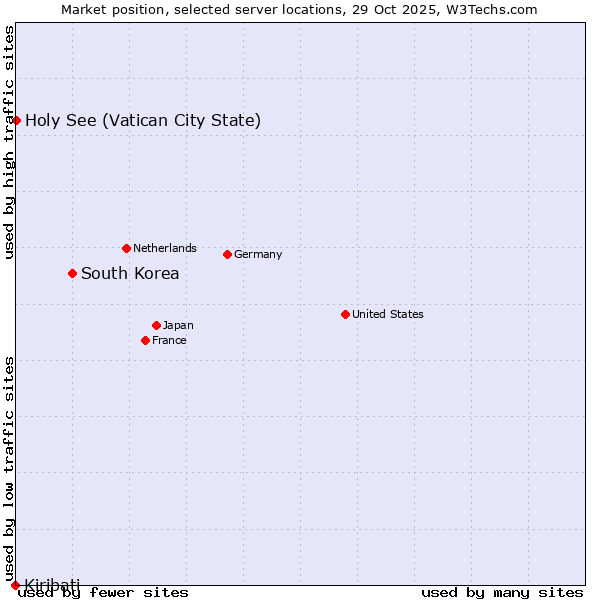Click the South Korea text label
The height and width of the screenshot is (600, 600).
(130, 274)
